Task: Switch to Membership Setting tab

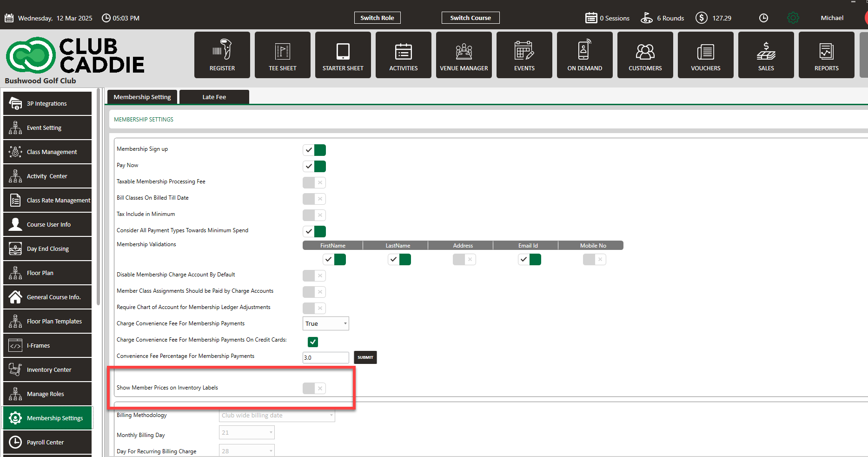Action: [x=142, y=97]
